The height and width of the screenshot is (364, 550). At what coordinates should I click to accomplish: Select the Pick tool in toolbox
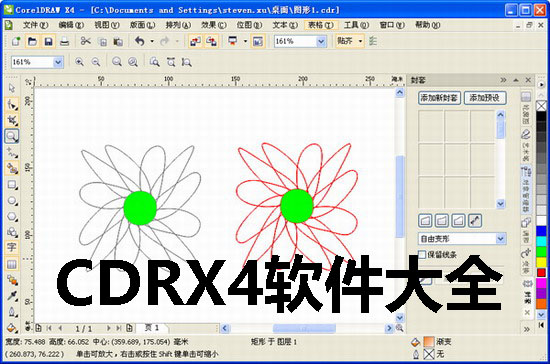click(12, 88)
